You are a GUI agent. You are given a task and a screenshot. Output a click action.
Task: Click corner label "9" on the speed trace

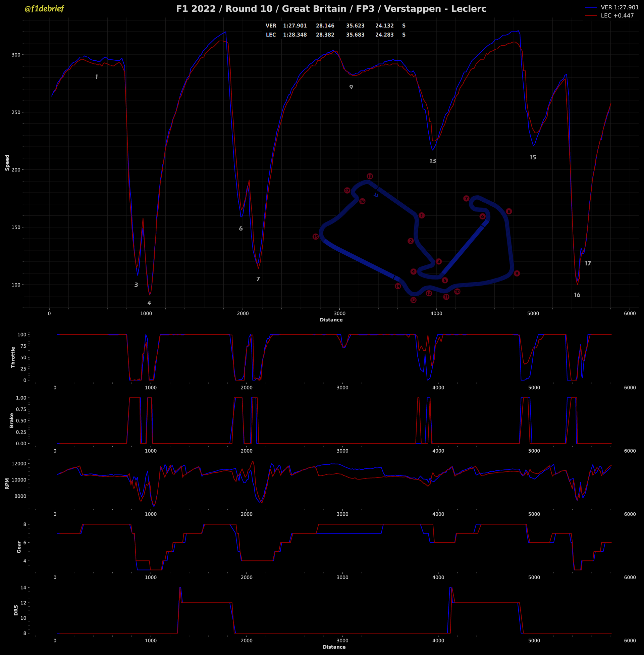click(x=351, y=87)
